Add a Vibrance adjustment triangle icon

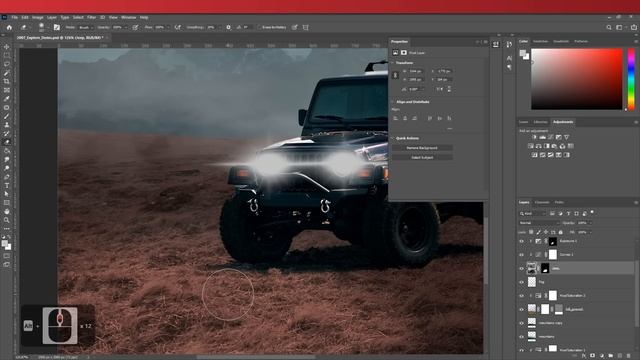(567, 137)
